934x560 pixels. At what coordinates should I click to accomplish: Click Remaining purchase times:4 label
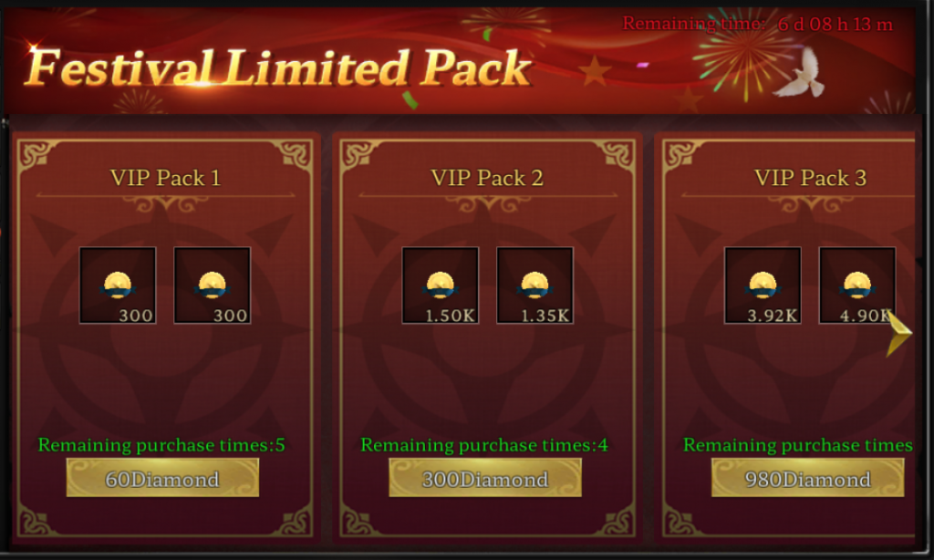pyautogui.click(x=484, y=445)
